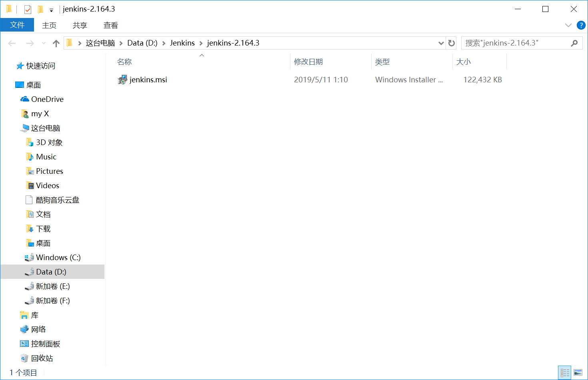Open OneDrive in navigation pane
Viewport: 588px width, 380px height.
pyautogui.click(x=47, y=99)
